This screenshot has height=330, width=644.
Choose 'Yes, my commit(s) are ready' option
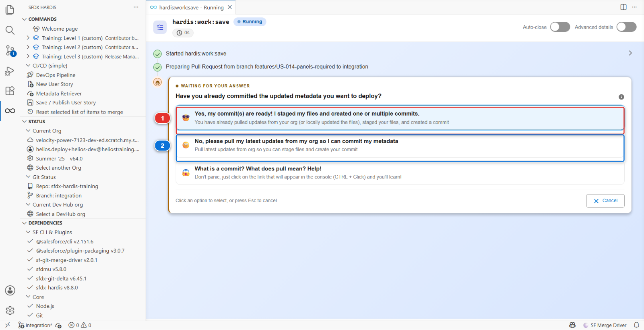click(400, 118)
